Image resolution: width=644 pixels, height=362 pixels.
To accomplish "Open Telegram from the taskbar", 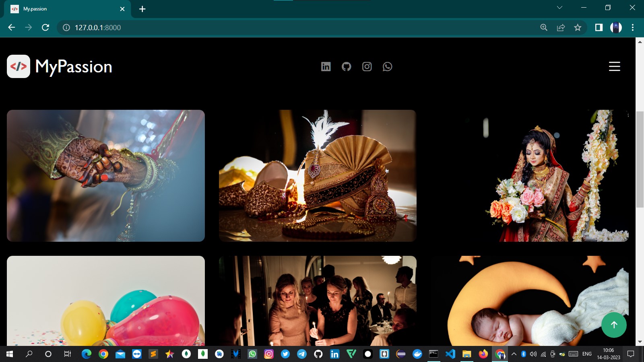I will tap(302, 354).
